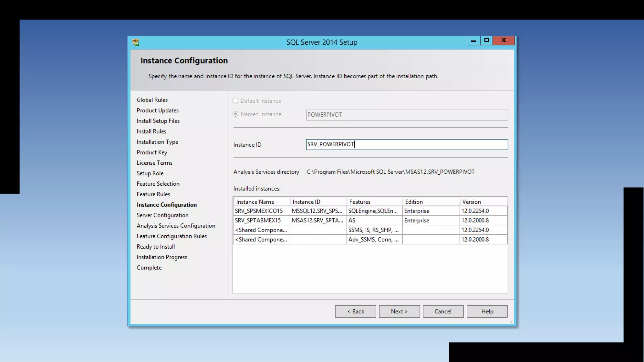The height and width of the screenshot is (362, 644).
Task: Select the SRV_SPTABMEX15 instance row
Action: (x=258, y=220)
